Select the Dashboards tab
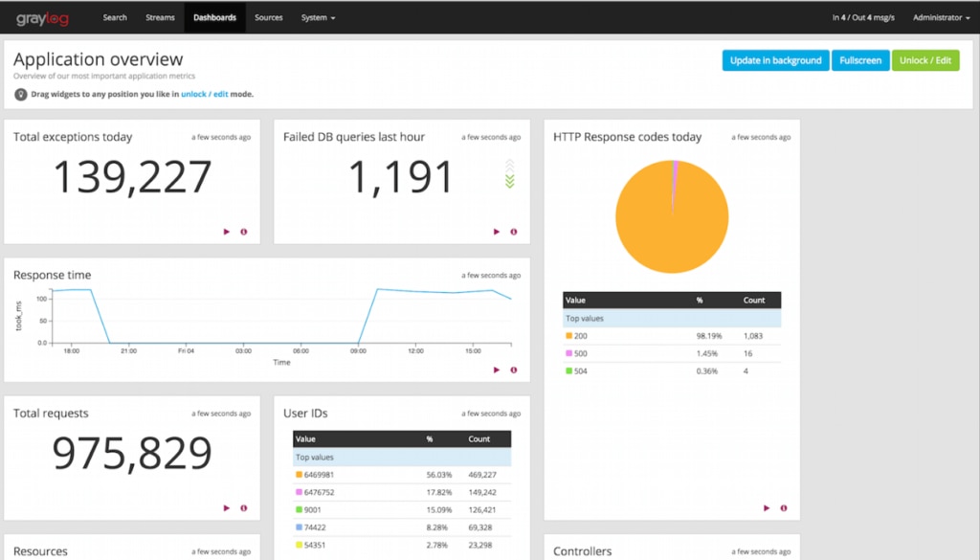The width and height of the screenshot is (980, 560). (x=214, y=17)
